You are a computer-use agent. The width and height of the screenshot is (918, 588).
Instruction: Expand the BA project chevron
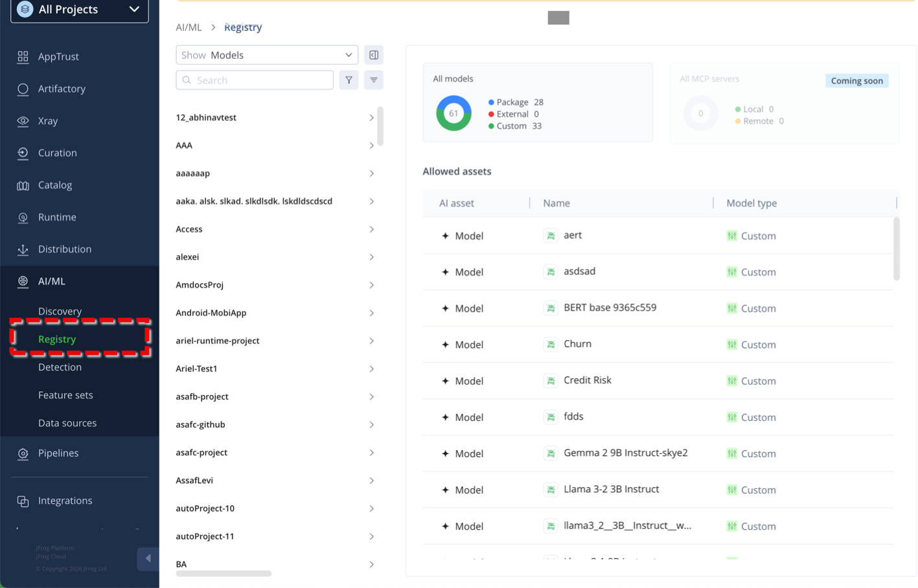[x=371, y=564]
